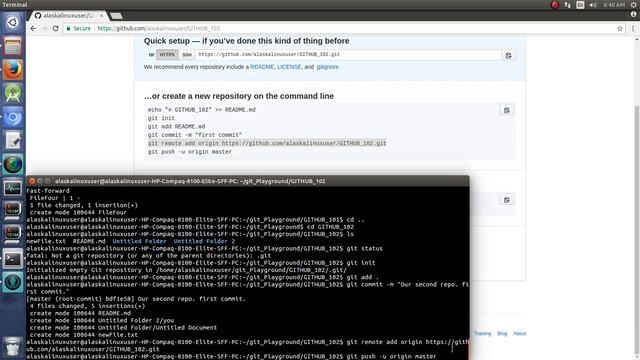Click the repository URL text field
The height and width of the screenshot is (360, 640).
(x=348, y=55)
